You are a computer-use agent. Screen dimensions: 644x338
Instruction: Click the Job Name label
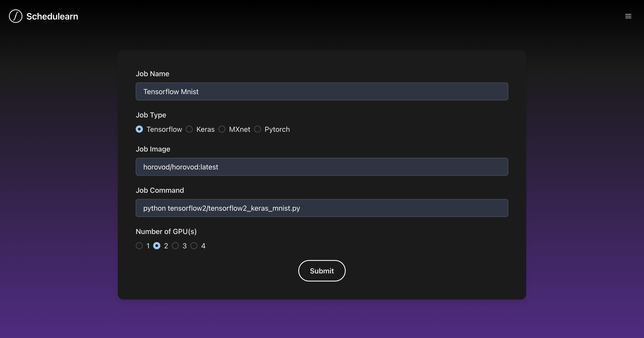point(152,74)
